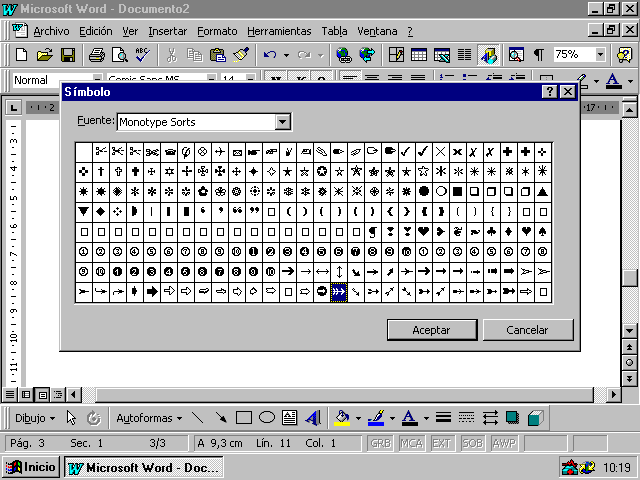Toggle SOB overtype indicator

473,443
